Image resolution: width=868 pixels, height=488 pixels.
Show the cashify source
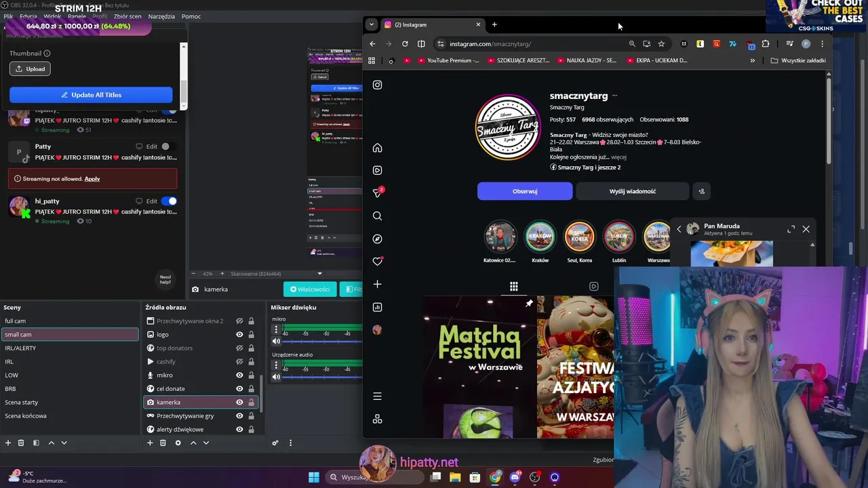click(239, 361)
